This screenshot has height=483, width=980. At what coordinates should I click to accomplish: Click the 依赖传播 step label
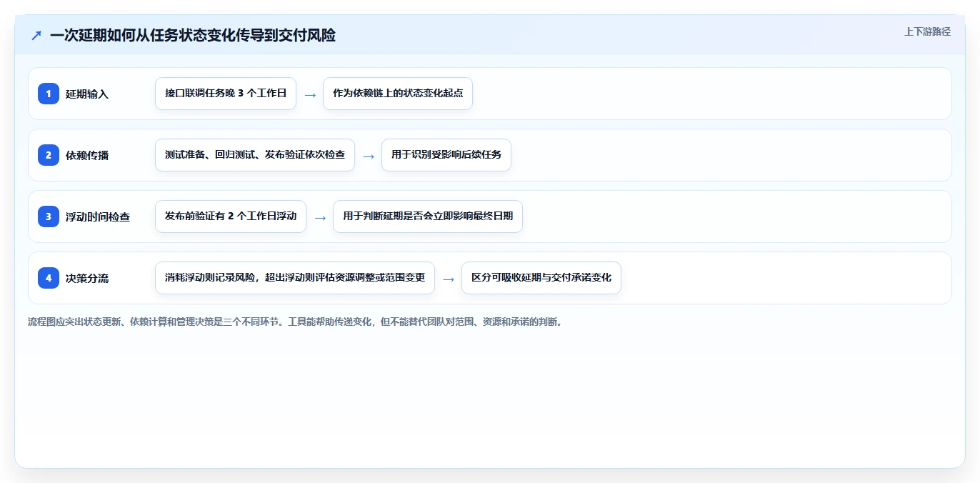click(x=87, y=155)
